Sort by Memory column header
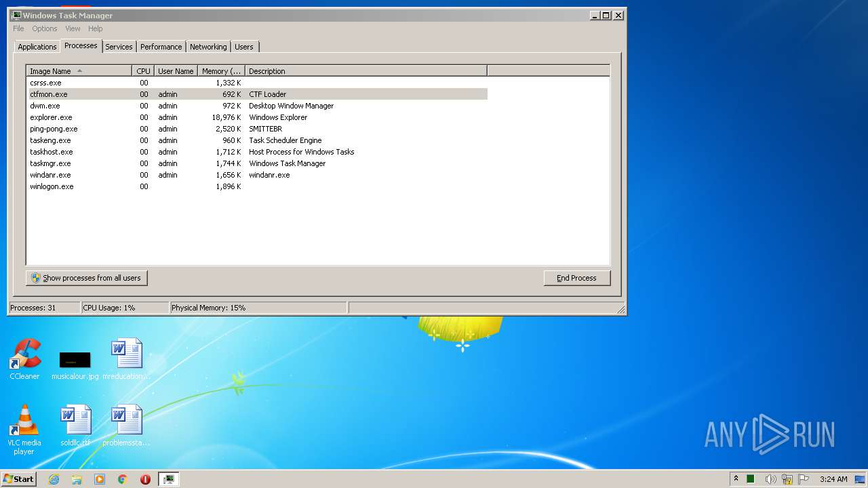 pos(221,71)
